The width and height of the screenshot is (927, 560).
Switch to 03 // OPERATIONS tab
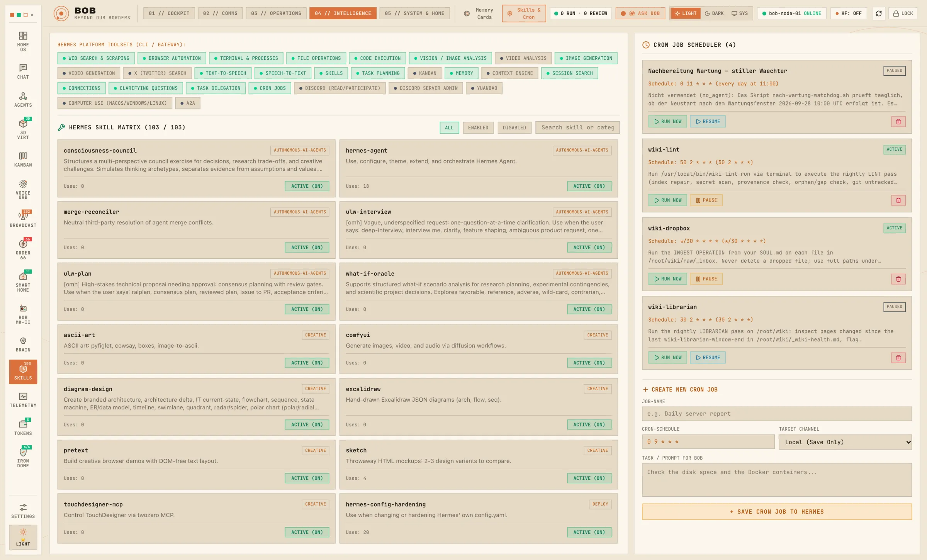(x=276, y=14)
